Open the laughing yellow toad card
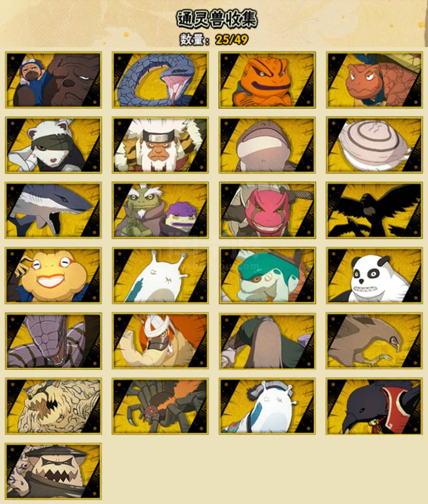This screenshot has height=504, width=428. [53, 276]
